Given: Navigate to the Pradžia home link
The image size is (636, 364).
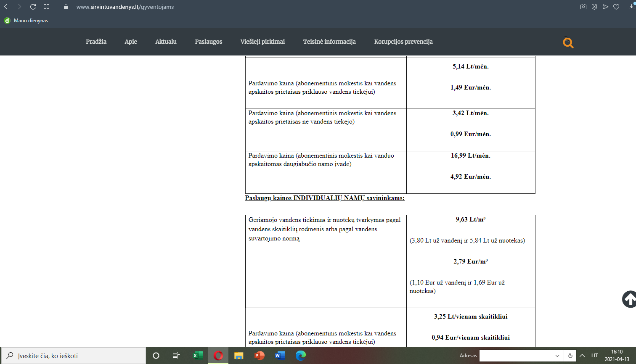Looking at the screenshot, I should (x=96, y=42).
